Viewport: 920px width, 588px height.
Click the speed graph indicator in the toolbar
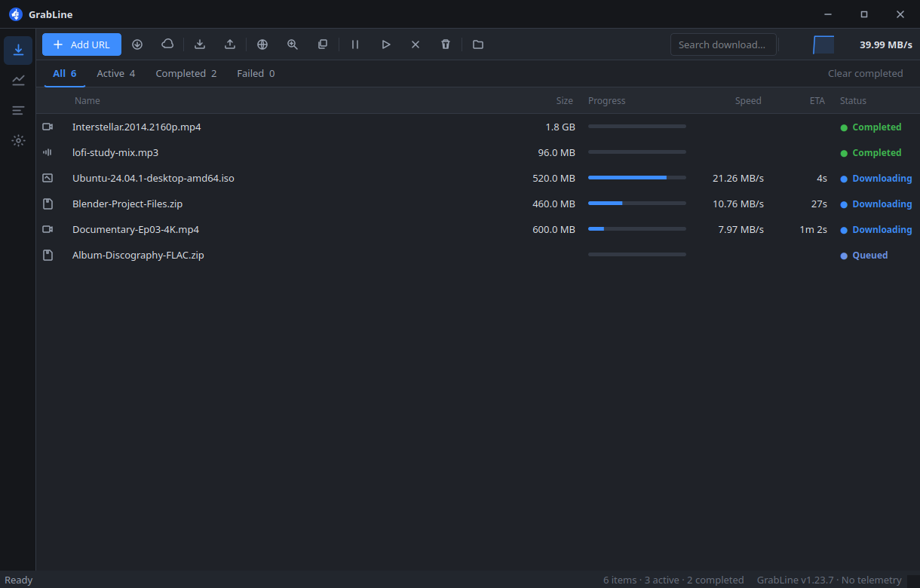[x=823, y=44]
